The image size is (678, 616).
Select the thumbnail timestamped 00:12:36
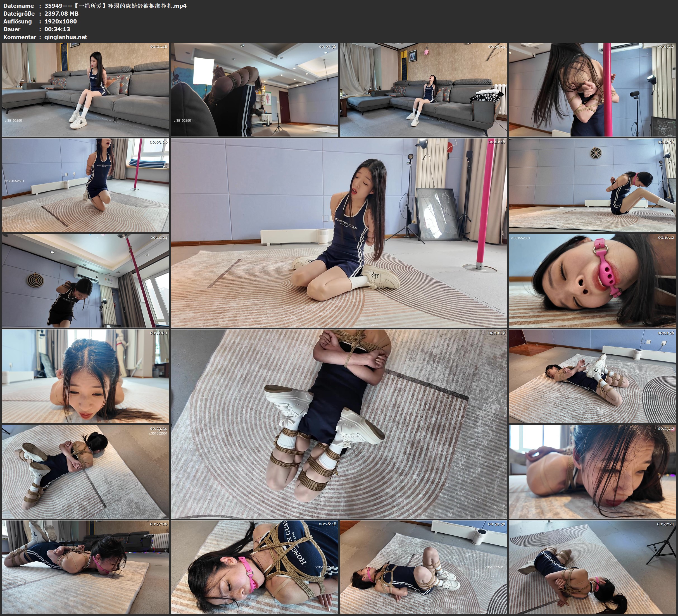coord(592,185)
